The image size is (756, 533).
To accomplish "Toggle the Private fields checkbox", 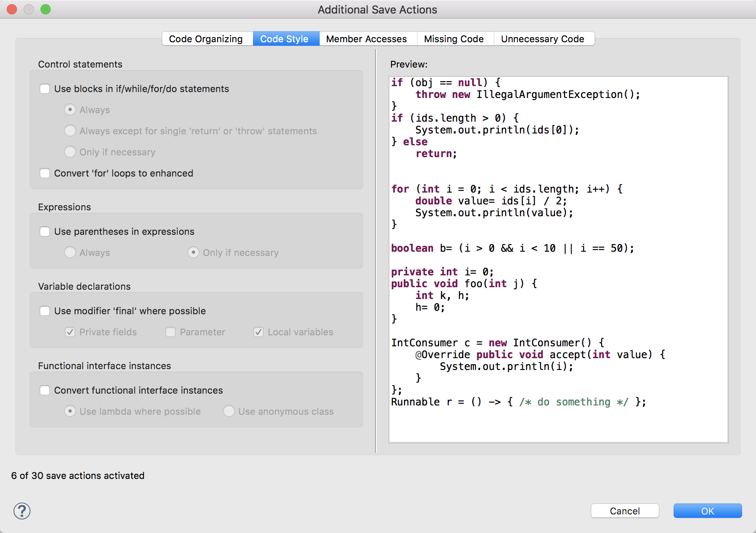I will pos(70,332).
